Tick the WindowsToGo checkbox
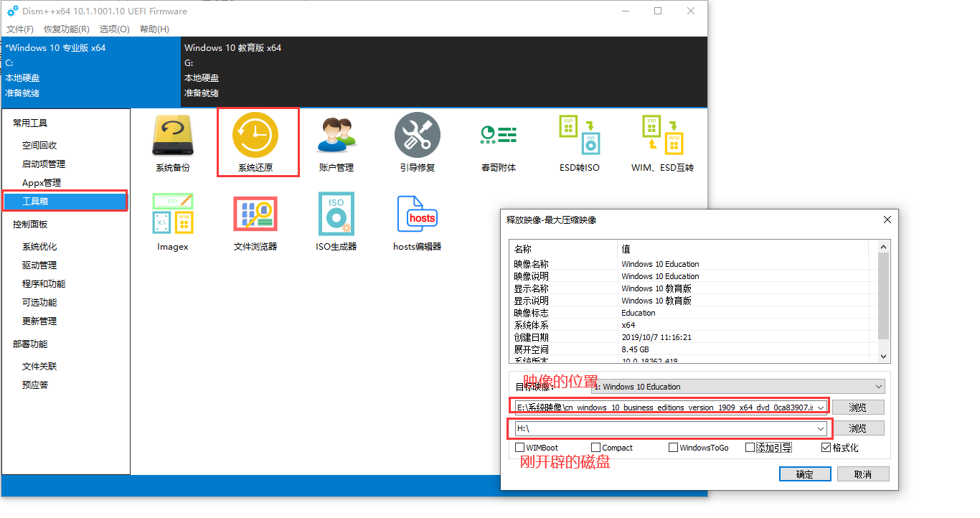The height and width of the screenshot is (518, 980). [x=673, y=448]
